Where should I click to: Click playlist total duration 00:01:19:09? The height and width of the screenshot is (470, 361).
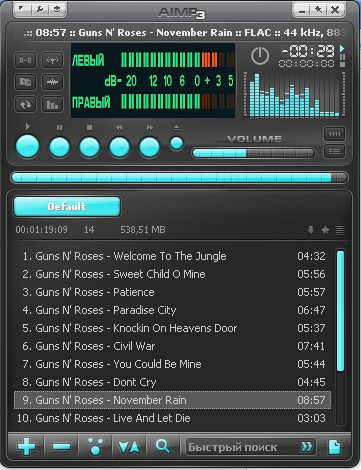tap(41, 230)
